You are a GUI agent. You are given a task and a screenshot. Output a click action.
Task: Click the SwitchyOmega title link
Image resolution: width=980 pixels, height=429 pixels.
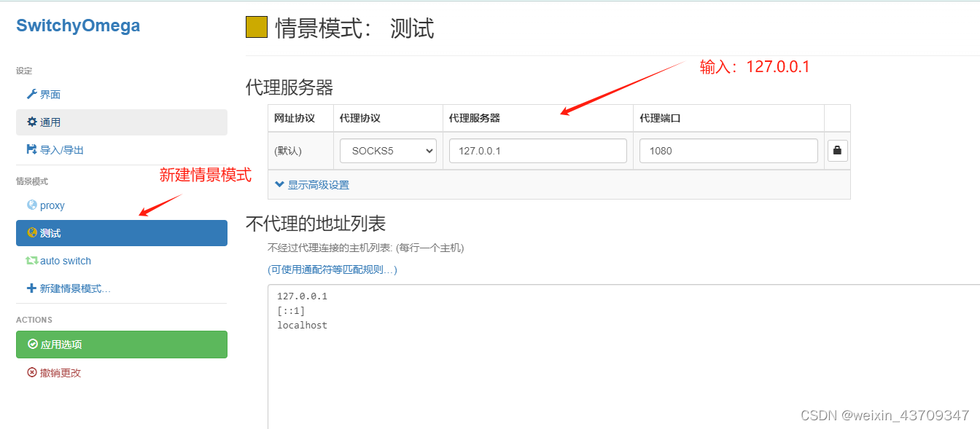click(78, 25)
